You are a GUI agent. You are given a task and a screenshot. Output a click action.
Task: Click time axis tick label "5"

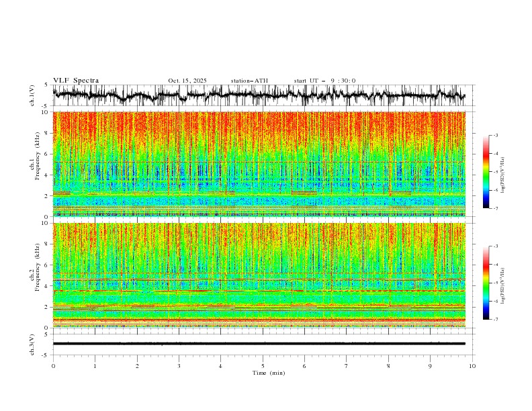click(x=263, y=366)
